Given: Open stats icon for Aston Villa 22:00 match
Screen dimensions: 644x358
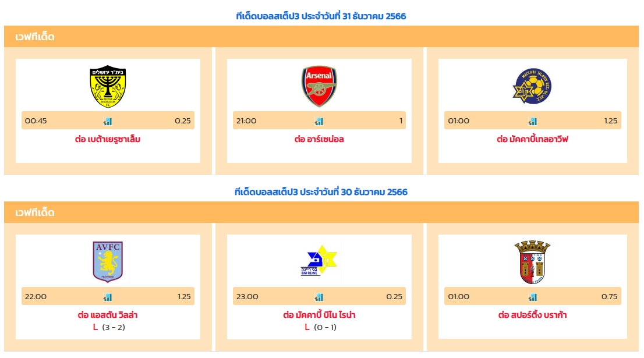Looking at the screenshot, I should pos(108,297).
